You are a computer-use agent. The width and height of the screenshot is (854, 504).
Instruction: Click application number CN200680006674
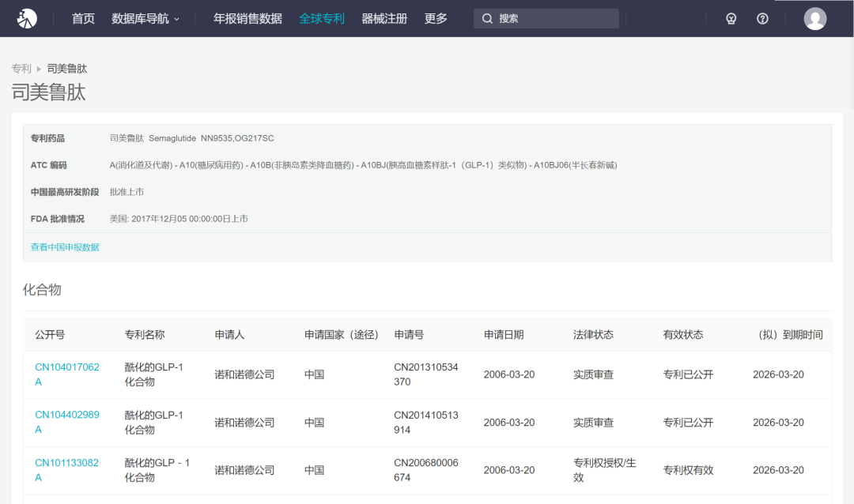point(426,470)
